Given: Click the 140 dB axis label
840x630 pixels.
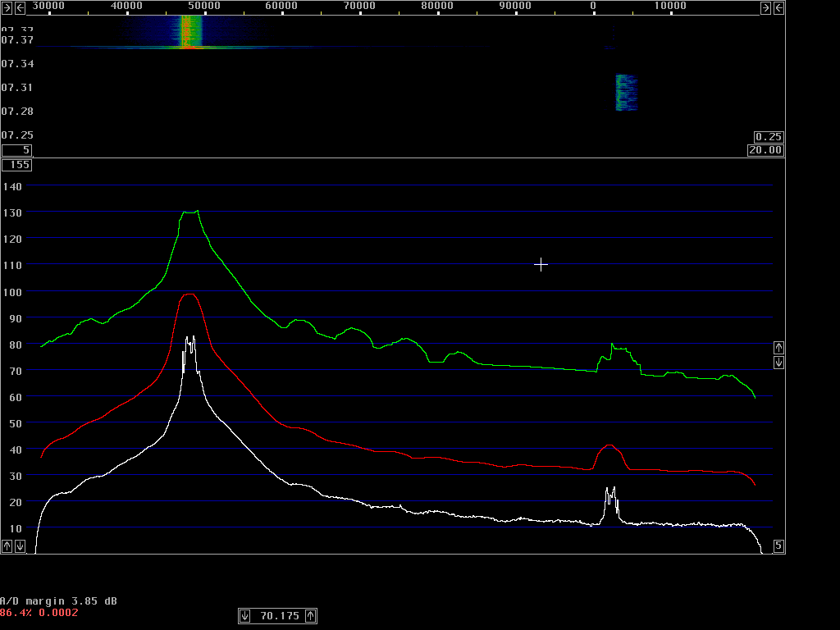Looking at the screenshot, I should coord(12,186).
